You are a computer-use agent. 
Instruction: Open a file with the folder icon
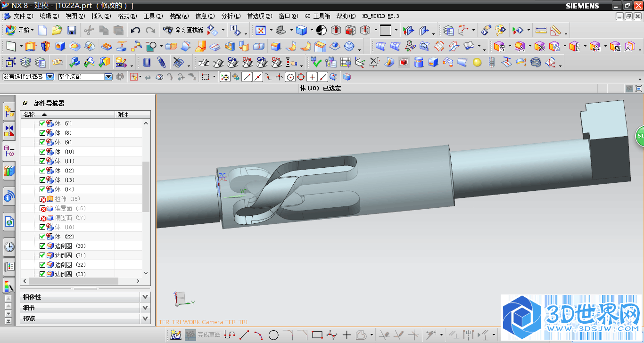point(57,30)
